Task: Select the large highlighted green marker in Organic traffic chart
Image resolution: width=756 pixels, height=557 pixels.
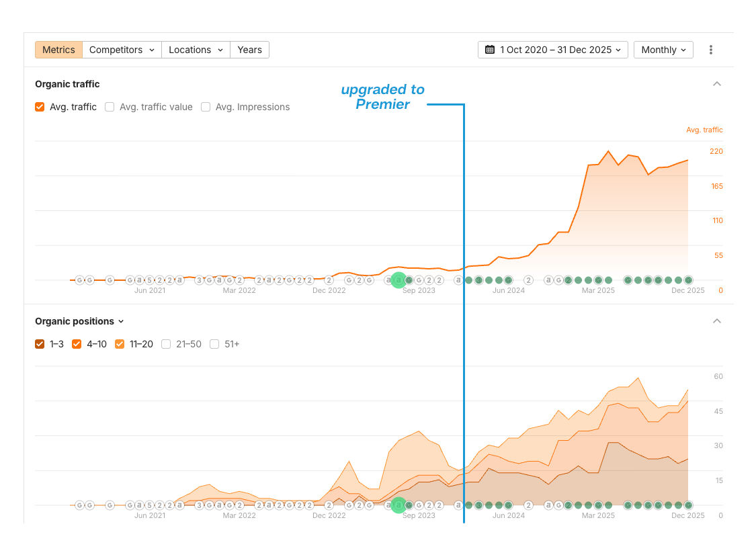Action: click(398, 280)
